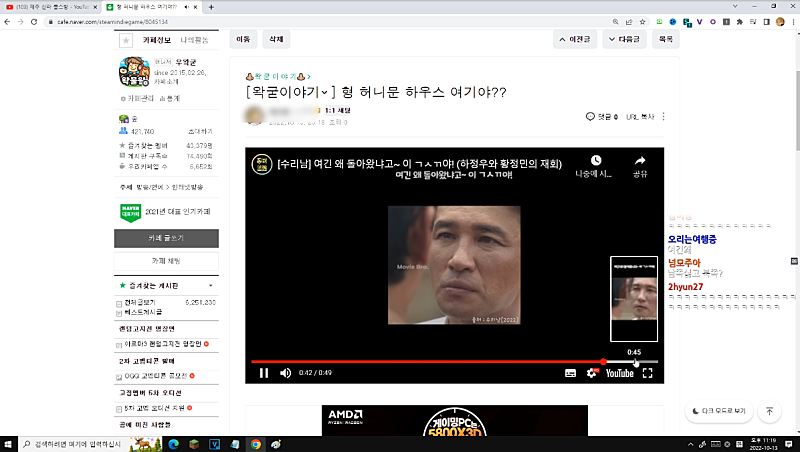The height and width of the screenshot is (452, 800).
Task: Open the 통계 (statistics) link
Action: 170,98
